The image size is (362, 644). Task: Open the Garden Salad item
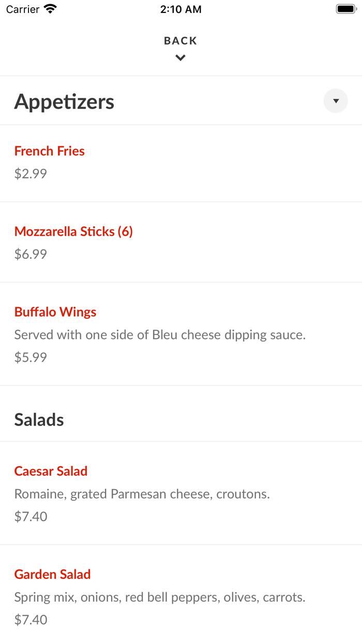(x=52, y=574)
